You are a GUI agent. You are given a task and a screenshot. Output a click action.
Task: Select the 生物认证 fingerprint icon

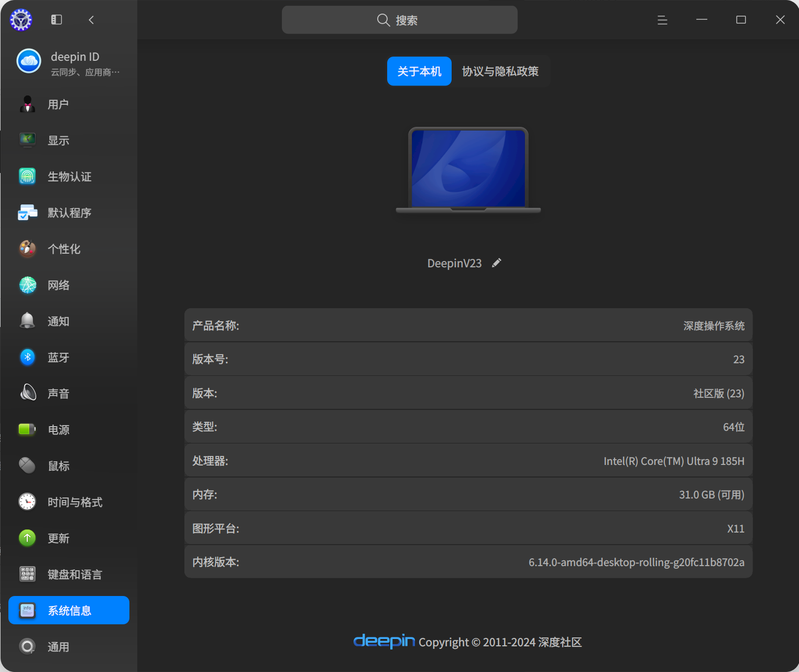[27, 176]
